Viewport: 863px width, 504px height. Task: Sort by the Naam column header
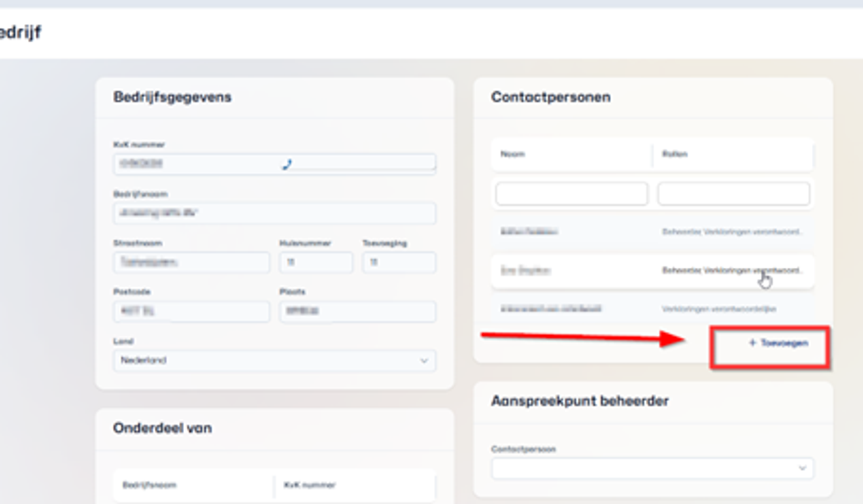coord(513,154)
